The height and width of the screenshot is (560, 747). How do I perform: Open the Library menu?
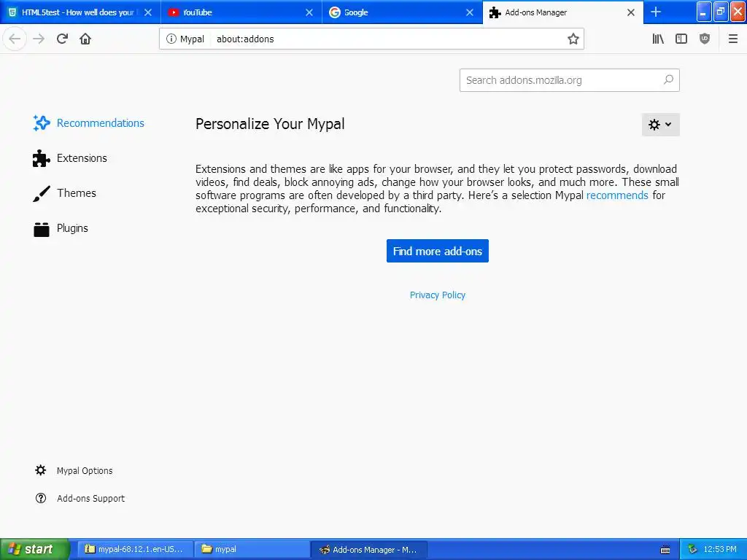coord(658,39)
